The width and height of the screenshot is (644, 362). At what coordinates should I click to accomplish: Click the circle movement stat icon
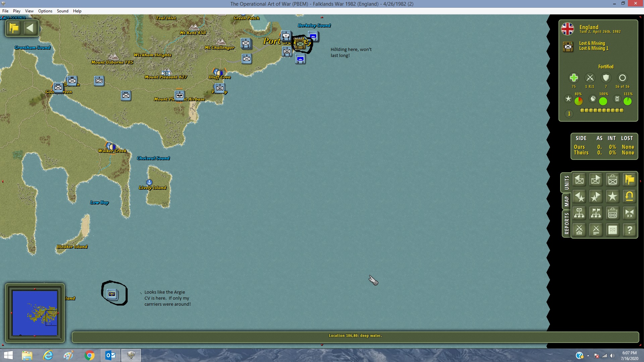click(622, 78)
